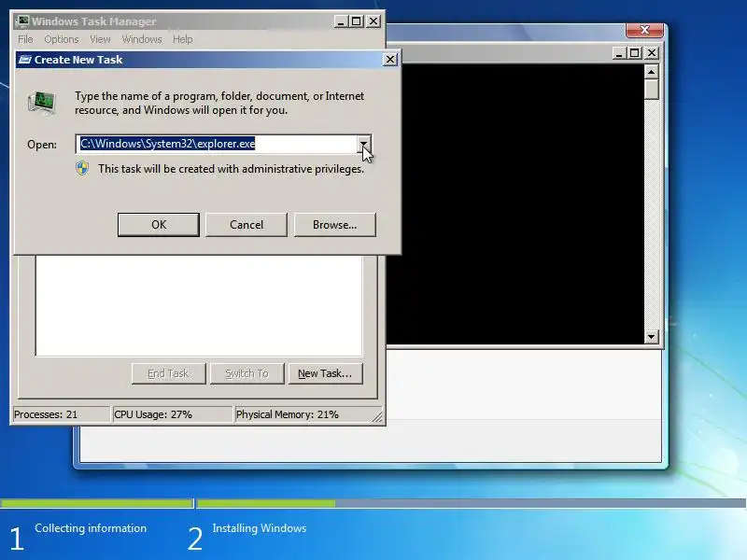The width and height of the screenshot is (747, 560).
Task: Maximize the Windows Task Manager window
Action: pyautogui.click(x=357, y=21)
